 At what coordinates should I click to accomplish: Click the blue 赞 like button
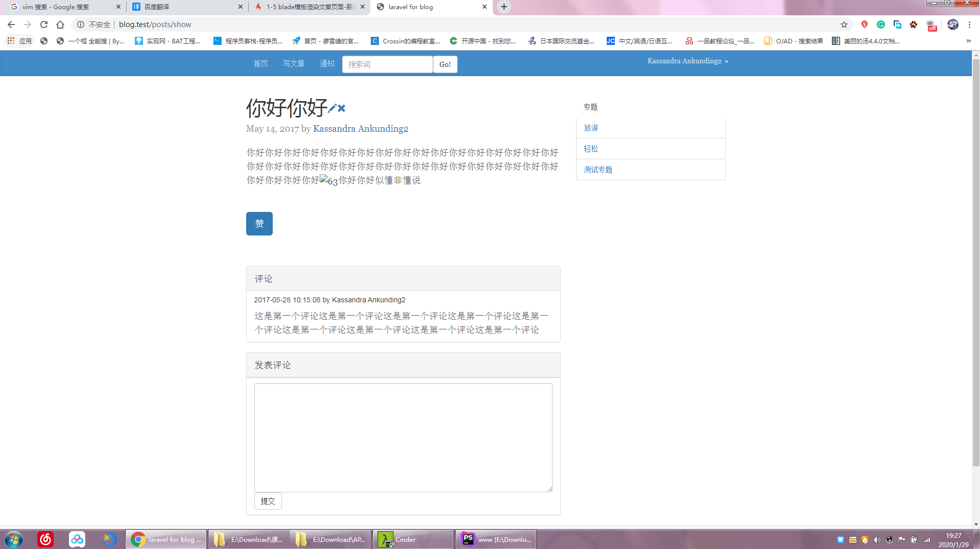[259, 224]
